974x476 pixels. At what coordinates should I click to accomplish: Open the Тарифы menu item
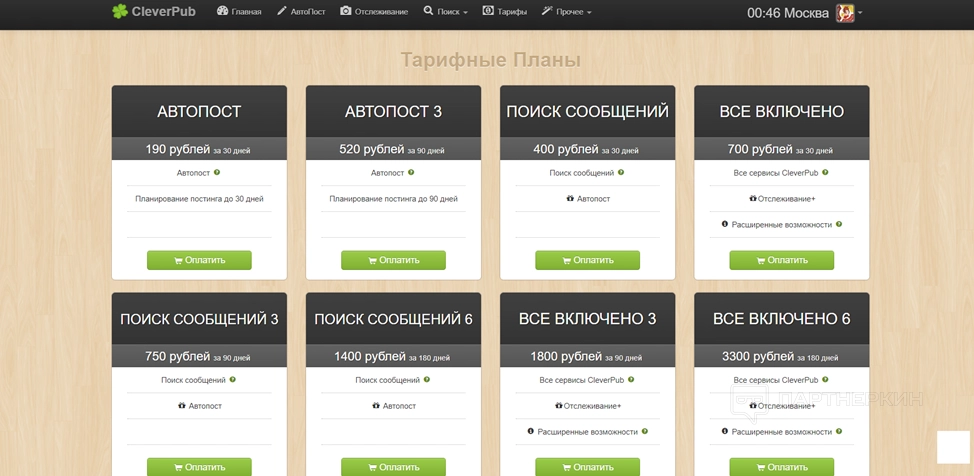tap(505, 11)
